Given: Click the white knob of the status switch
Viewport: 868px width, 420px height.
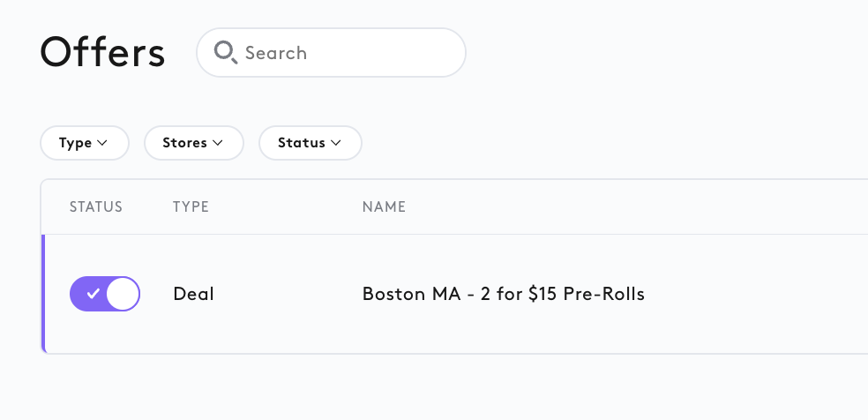Looking at the screenshot, I should (123, 294).
